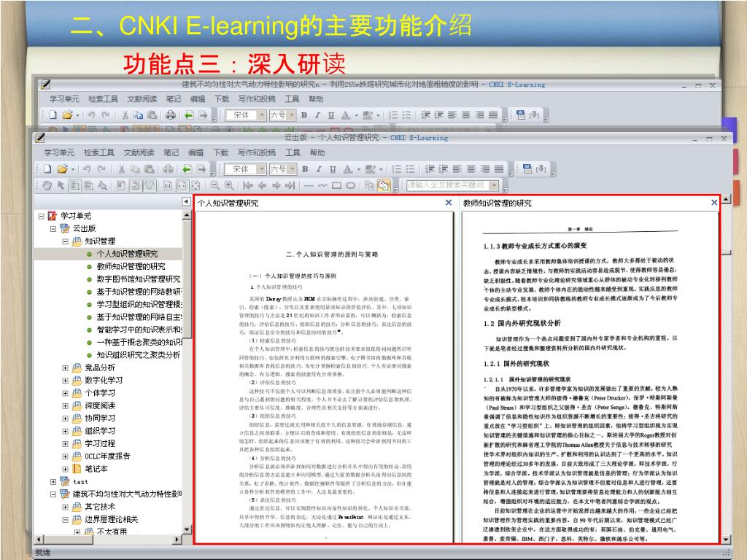
Task: Open 检索工具 menu in front window
Action: [x=98, y=152]
